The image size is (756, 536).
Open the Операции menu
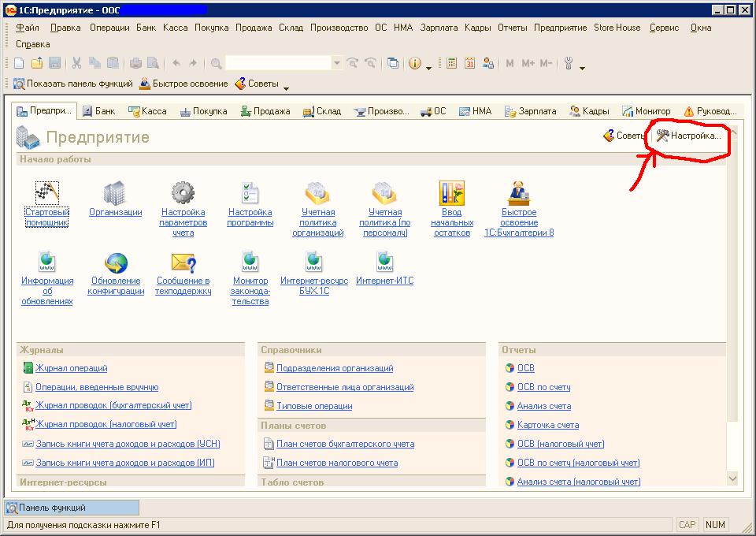pos(109,28)
